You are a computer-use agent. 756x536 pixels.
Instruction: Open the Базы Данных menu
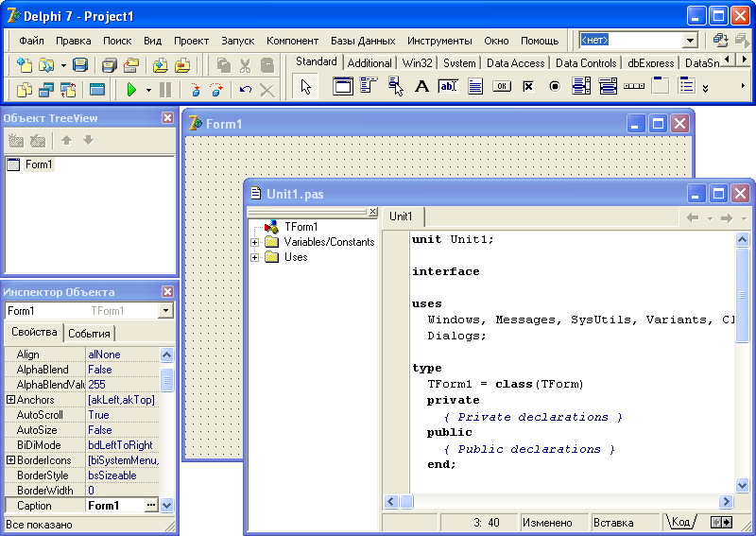point(363,41)
